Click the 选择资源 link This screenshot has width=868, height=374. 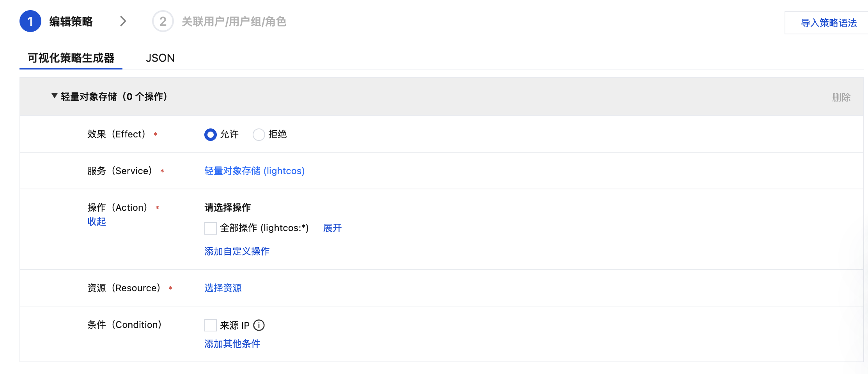click(x=223, y=288)
